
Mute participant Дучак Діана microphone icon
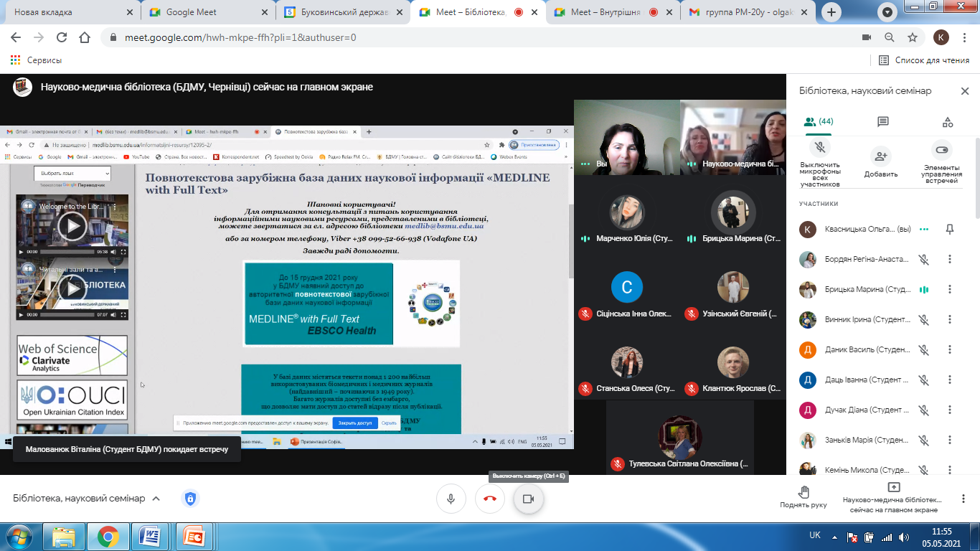[924, 410]
